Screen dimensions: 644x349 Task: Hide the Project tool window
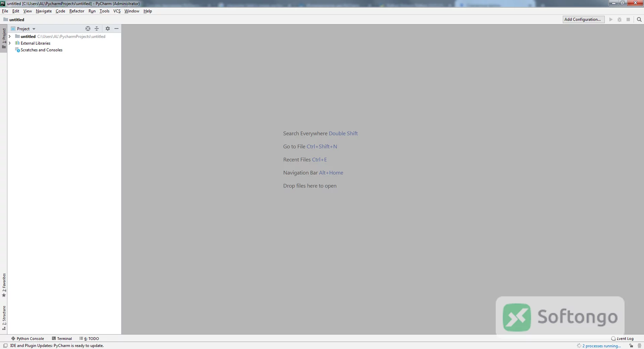tap(116, 29)
